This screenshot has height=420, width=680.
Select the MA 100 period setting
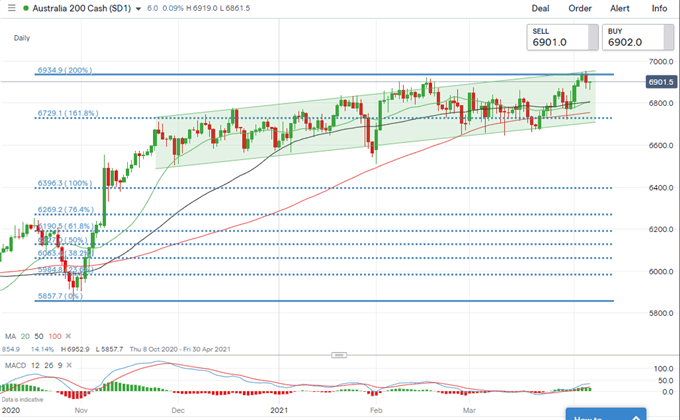pos(55,336)
